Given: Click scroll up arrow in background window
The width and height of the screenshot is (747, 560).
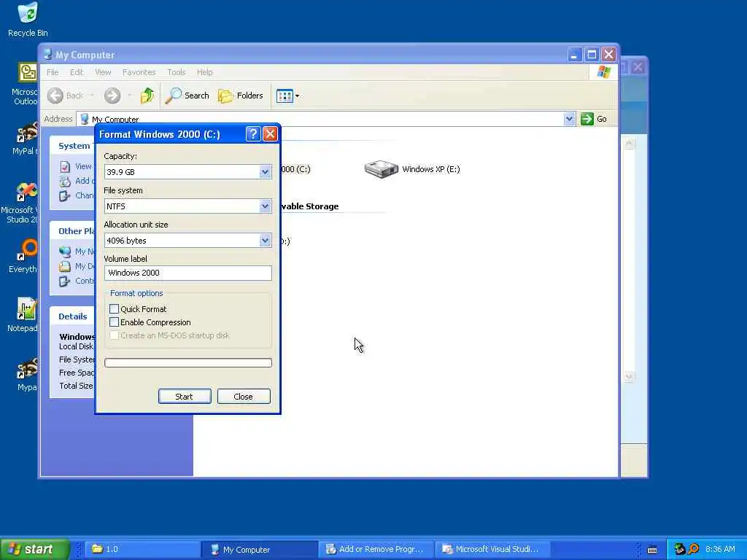Looking at the screenshot, I should pyautogui.click(x=630, y=143).
